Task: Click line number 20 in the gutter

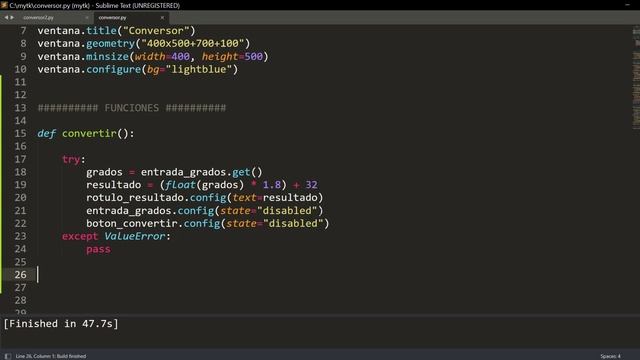Action: click(20, 198)
